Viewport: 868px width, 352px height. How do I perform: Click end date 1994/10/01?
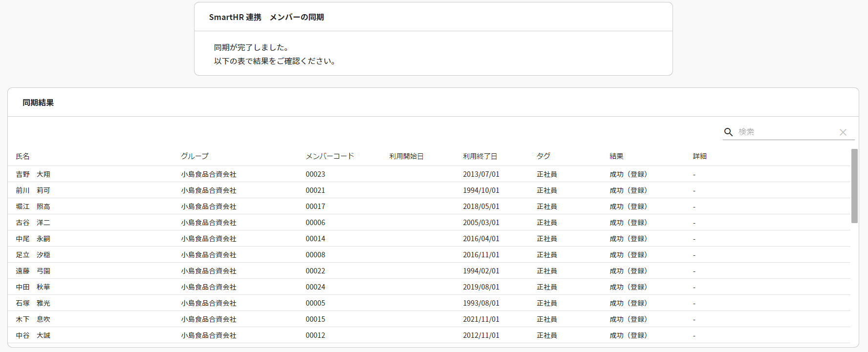click(481, 190)
